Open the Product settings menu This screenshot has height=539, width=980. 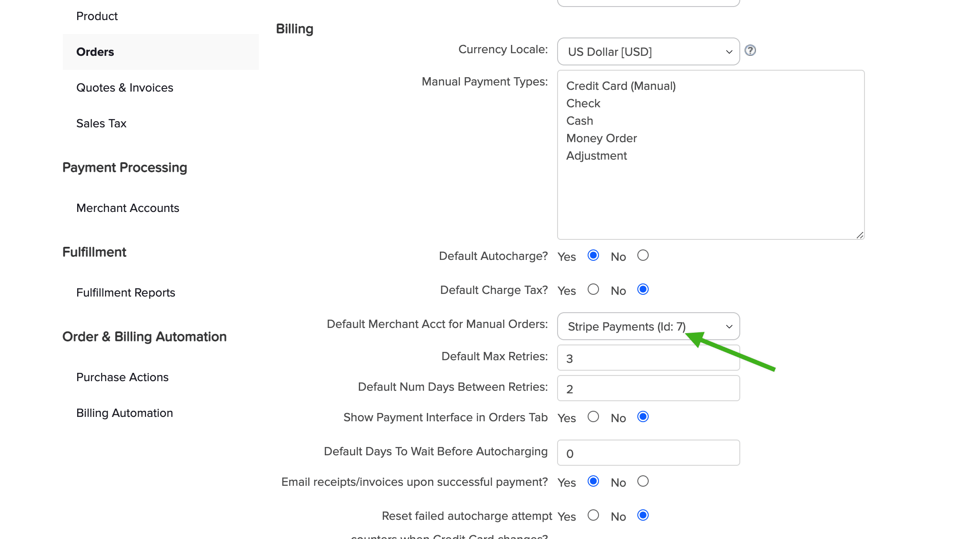(x=97, y=16)
